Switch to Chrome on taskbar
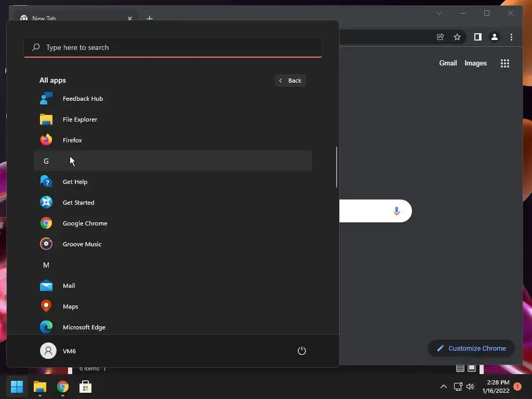The width and height of the screenshot is (532, 399). (62, 387)
